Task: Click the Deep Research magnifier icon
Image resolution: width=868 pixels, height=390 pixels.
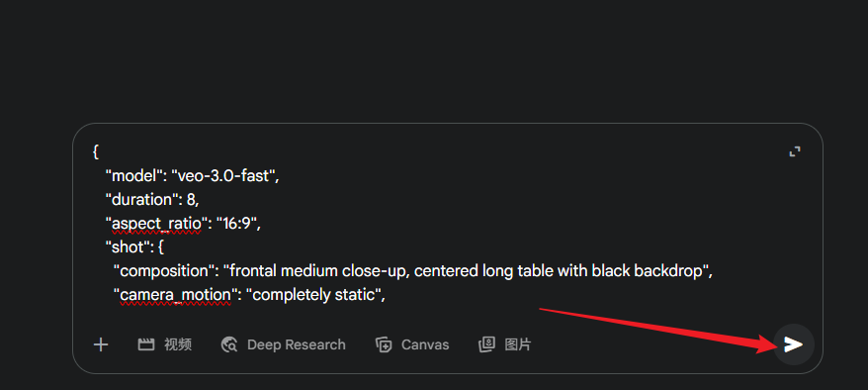Action: click(x=229, y=344)
